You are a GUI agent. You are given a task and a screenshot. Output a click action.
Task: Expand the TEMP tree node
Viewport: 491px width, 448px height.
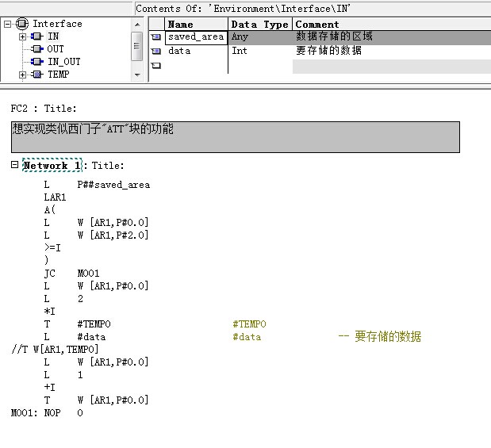coord(22,75)
